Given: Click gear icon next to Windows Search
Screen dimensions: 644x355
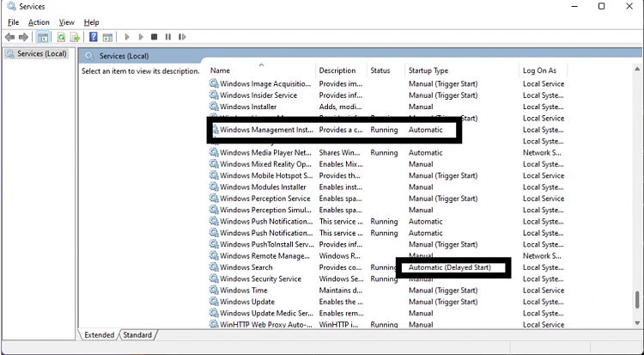Looking at the screenshot, I should pyautogui.click(x=214, y=267).
